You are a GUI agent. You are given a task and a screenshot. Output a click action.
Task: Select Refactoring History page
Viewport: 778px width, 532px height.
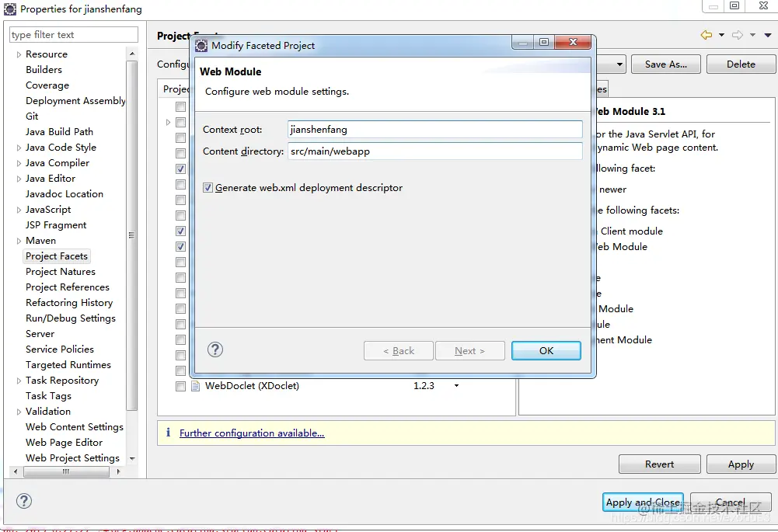pyautogui.click(x=69, y=302)
